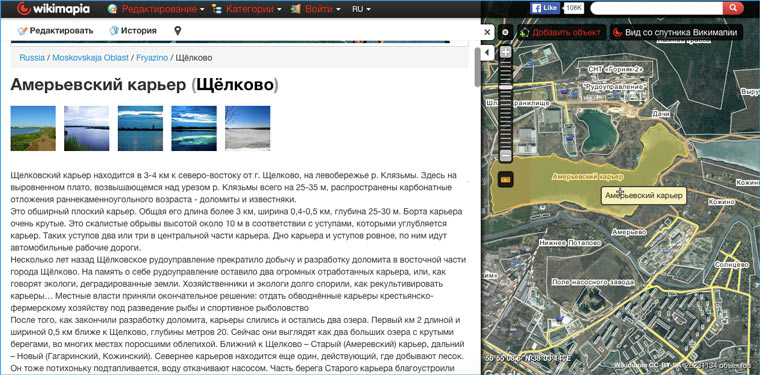Click the Дачи map label
This screenshot has width=760, height=375.
tap(661, 114)
